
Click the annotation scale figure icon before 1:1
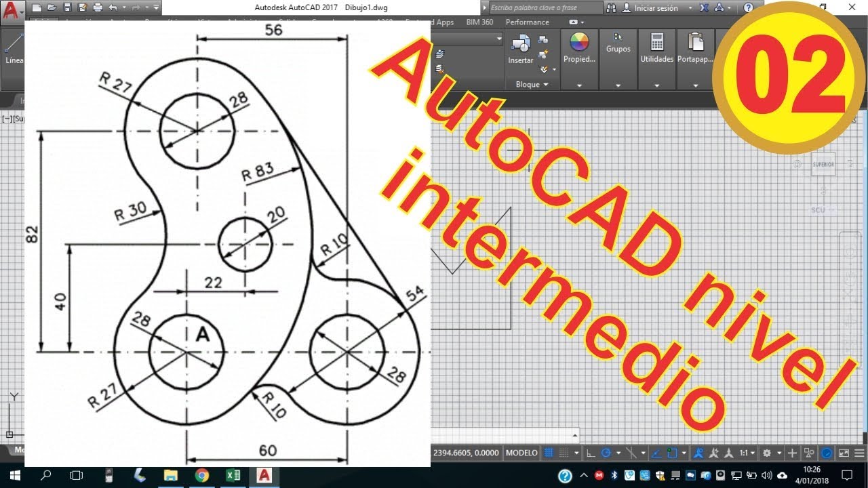tap(729, 453)
